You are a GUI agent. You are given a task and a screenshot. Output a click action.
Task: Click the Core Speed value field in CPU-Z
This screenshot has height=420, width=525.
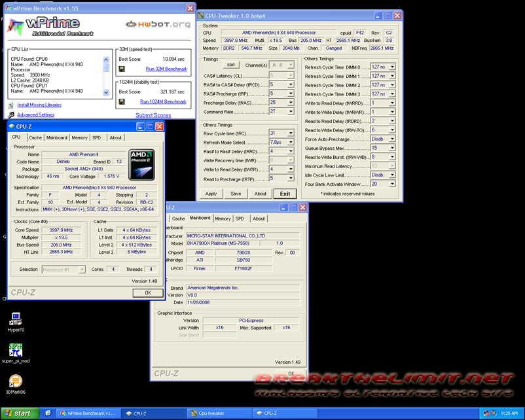point(62,230)
